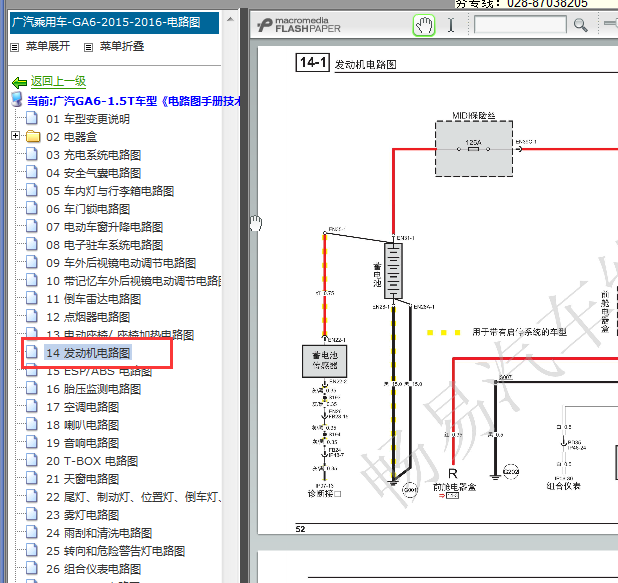Open 18 喇叭电路图
Screen dimensions: 618x583
82,425
